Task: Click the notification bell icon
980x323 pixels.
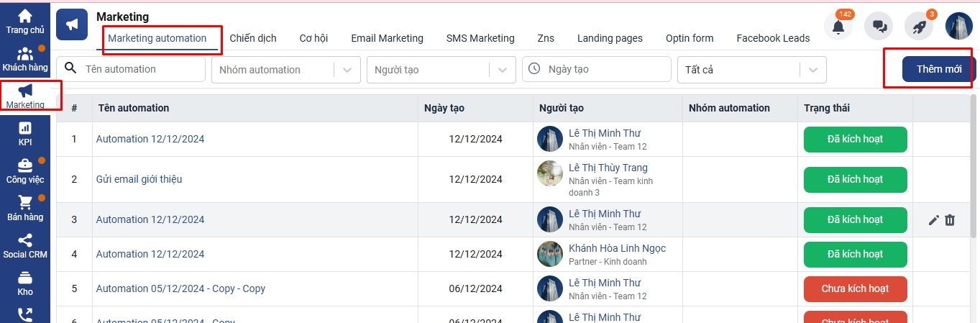Action: [x=838, y=27]
